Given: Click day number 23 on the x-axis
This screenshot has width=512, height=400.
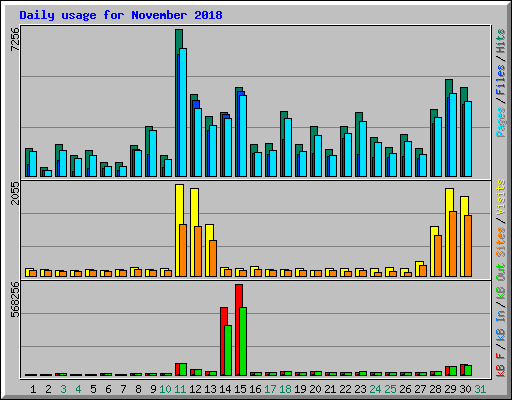Looking at the screenshot, I should coord(360,389).
